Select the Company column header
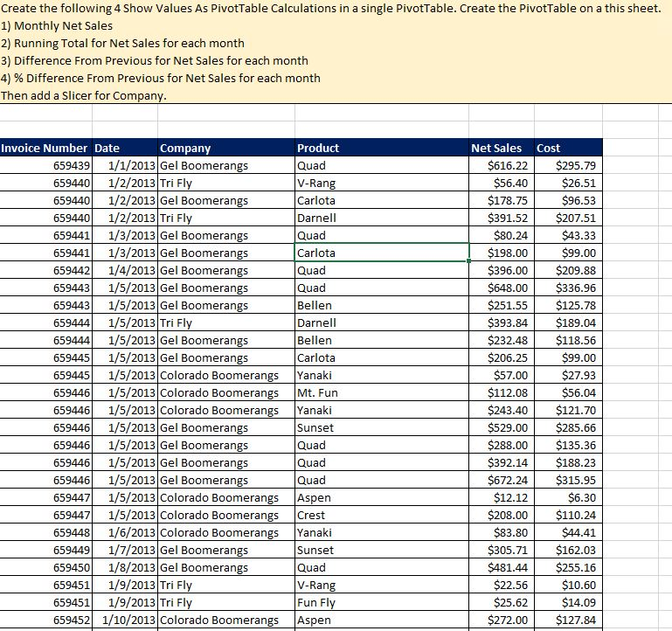 (226, 148)
